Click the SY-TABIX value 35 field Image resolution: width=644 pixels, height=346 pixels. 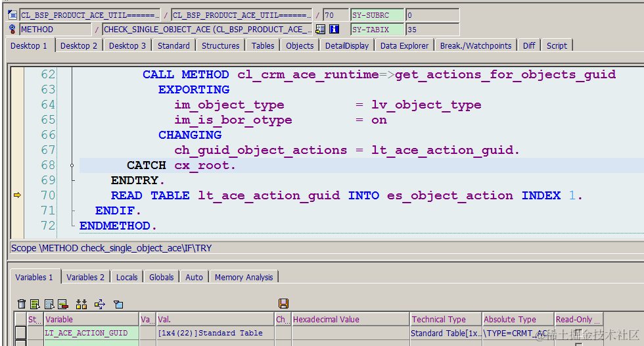pos(432,30)
